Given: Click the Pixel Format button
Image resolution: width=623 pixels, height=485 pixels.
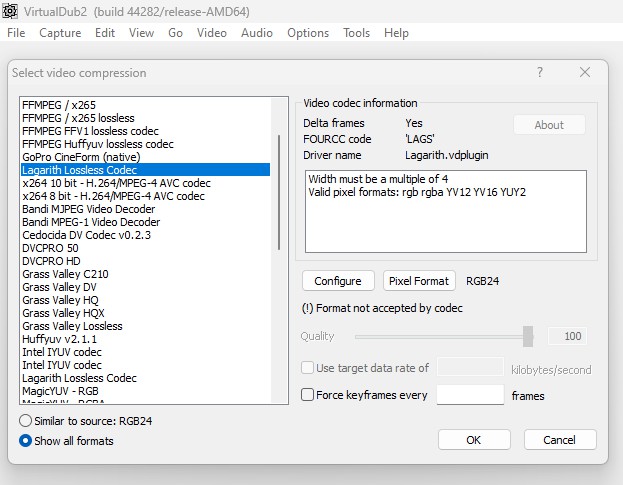Looking at the screenshot, I should [419, 281].
